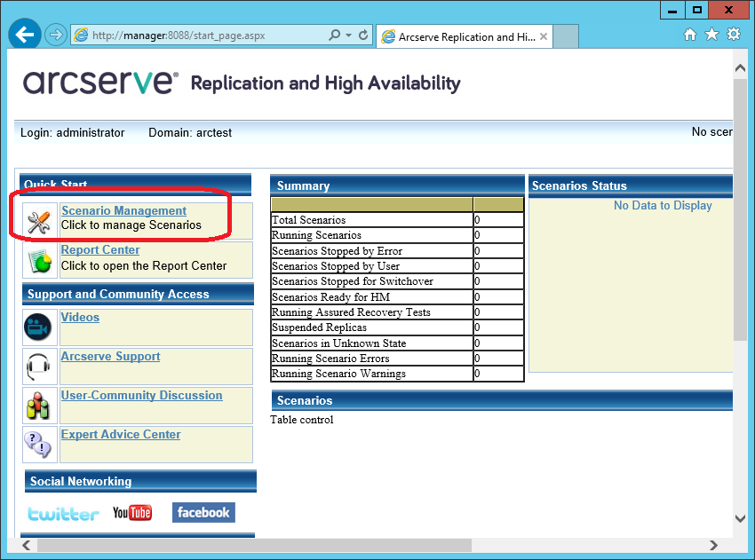The image size is (755, 560).
Task: Open the Scenario Management link
Action: 123,210
